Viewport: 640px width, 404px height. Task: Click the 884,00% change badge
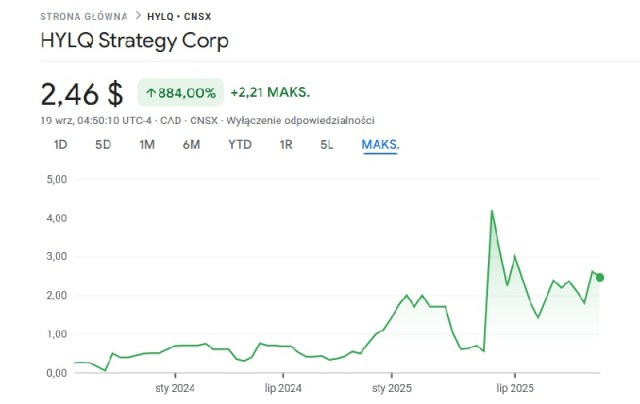[x=180, y=93]
